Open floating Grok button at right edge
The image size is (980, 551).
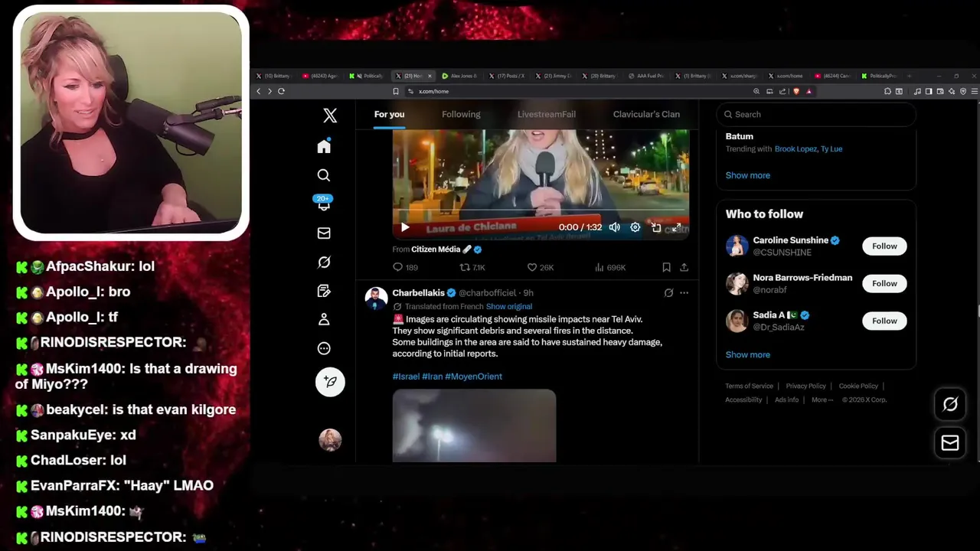click(950, 404)
